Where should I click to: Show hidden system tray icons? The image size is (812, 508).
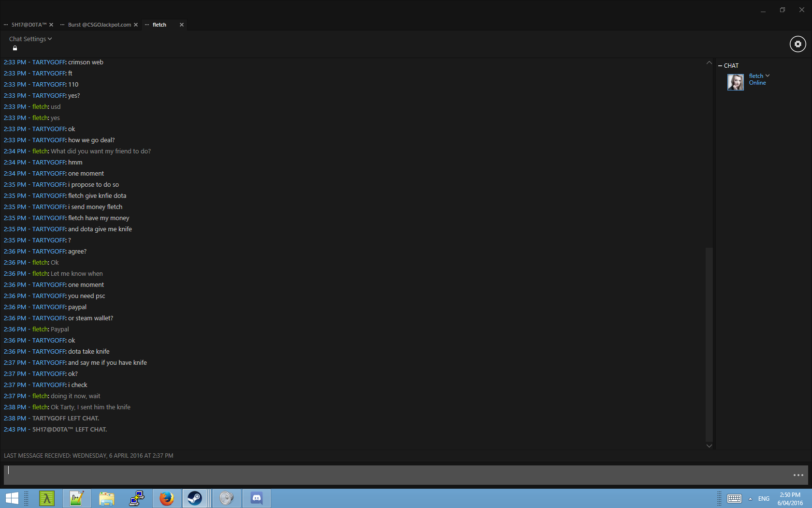click(750, 499)
